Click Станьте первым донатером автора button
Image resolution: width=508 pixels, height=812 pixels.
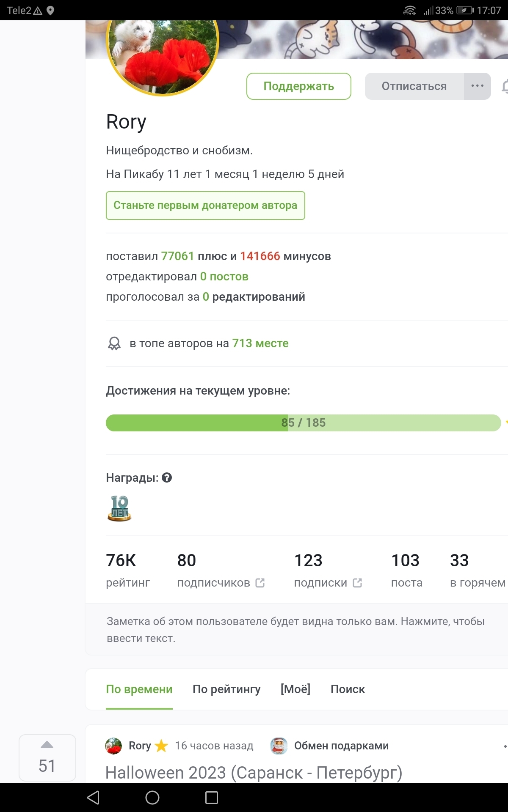[x=205, y=206]
